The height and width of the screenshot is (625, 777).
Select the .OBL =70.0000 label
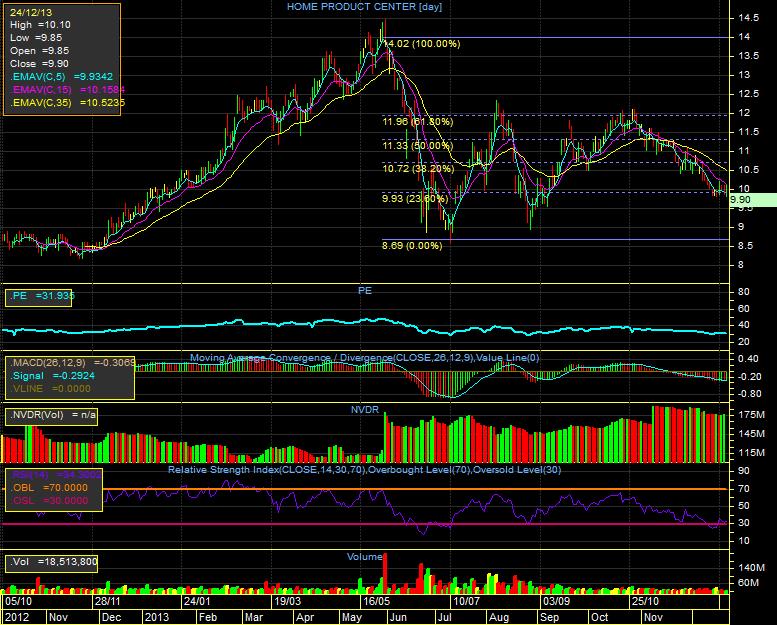50,488
